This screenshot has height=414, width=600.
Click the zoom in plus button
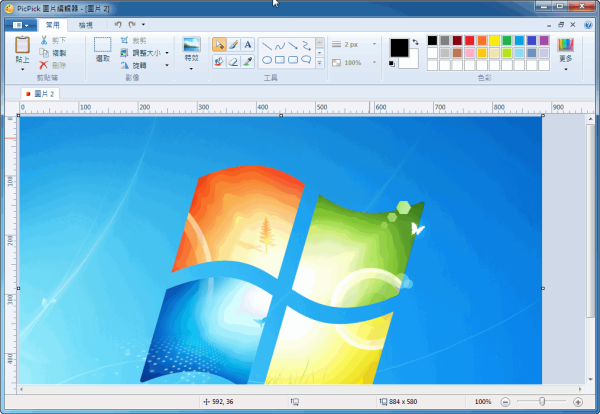coord(578,402)
